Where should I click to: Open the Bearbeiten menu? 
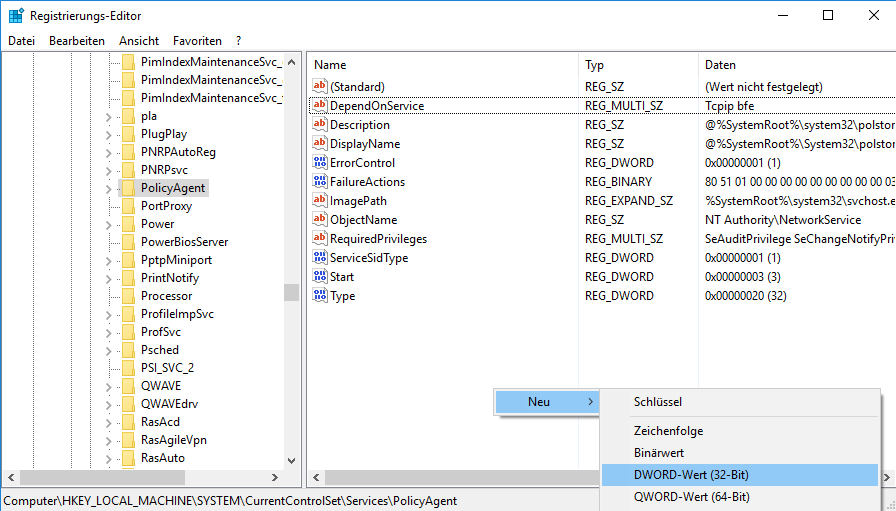[77, 41]
